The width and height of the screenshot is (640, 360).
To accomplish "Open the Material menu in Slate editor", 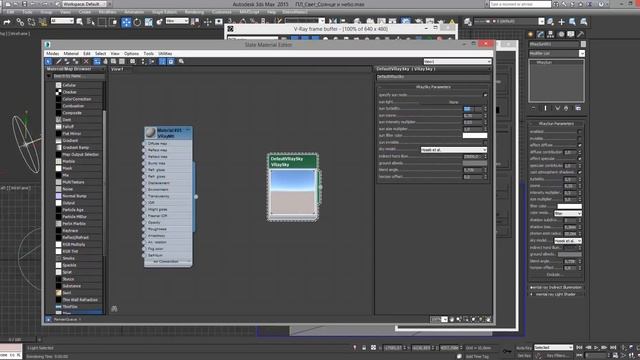I will [x=71, y=53].
